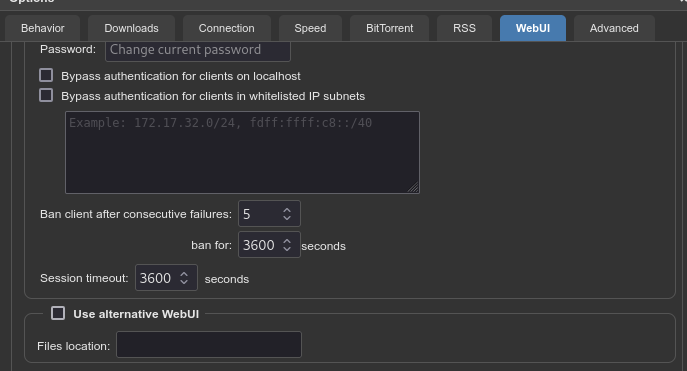Enable bypass authentication for whitelisted IP subnets
The width and height of the screenshot is (687, 371).
(x=46, y=95)
